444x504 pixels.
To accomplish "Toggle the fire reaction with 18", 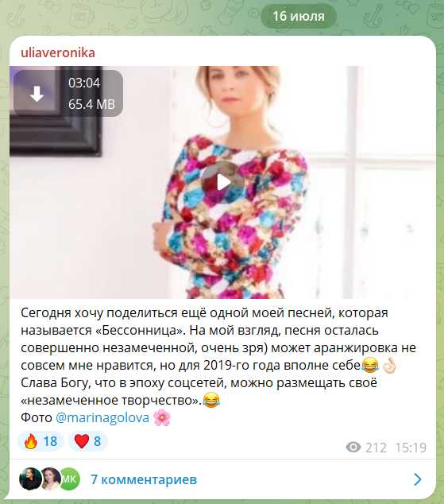I will [41, 441].
